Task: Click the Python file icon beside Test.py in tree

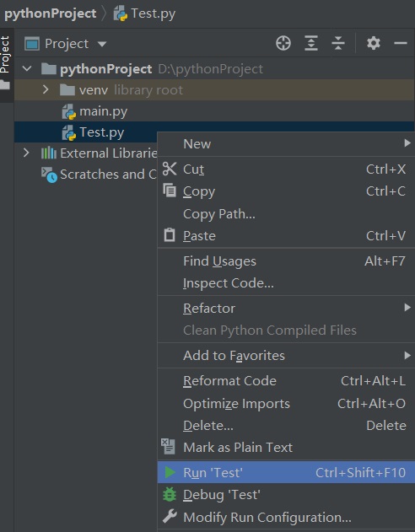Action: (x=69, y=132)
